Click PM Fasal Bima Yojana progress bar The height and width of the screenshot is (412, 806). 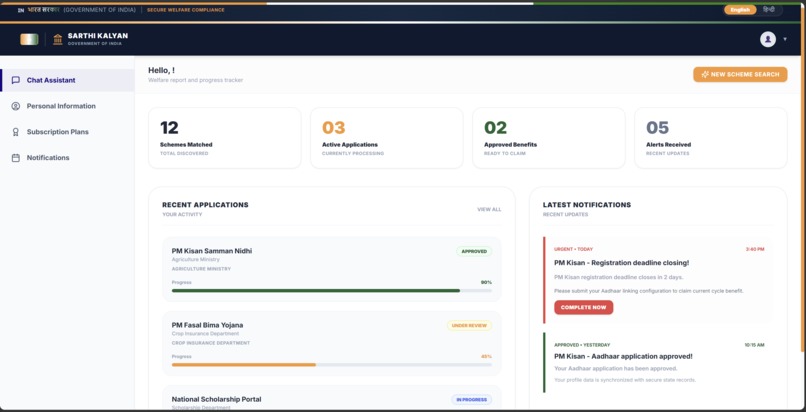click(x=332, y=365)
